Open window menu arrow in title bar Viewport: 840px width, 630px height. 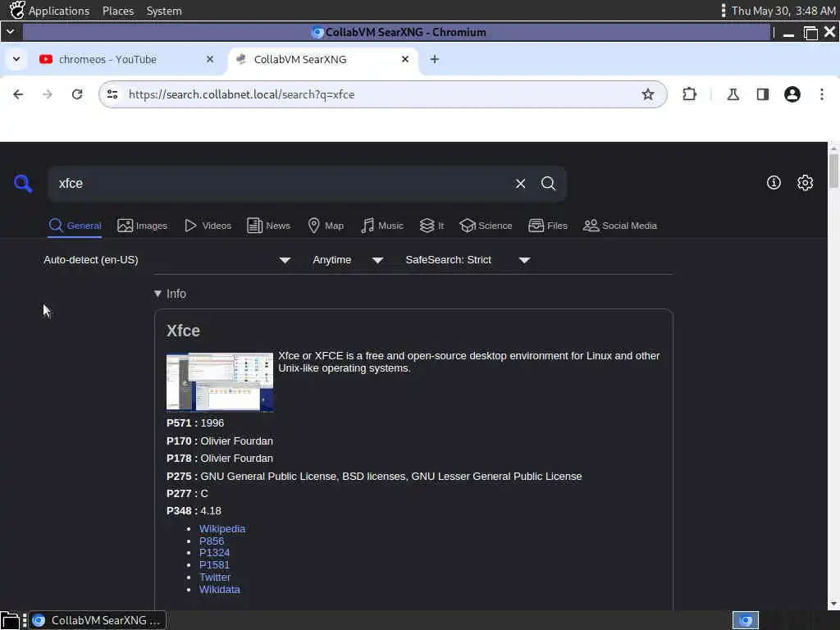point(10,32)
